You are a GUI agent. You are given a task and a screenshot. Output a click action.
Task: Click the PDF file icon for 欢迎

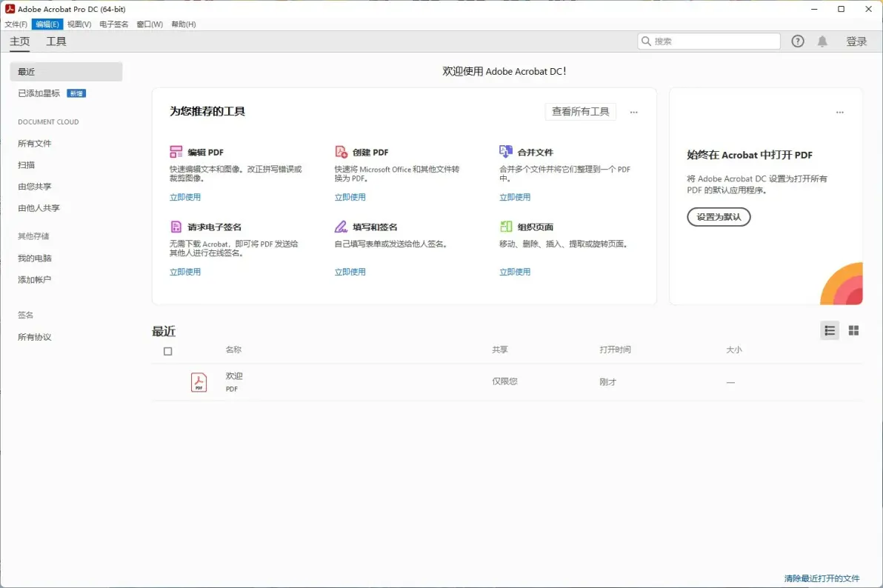199,382
